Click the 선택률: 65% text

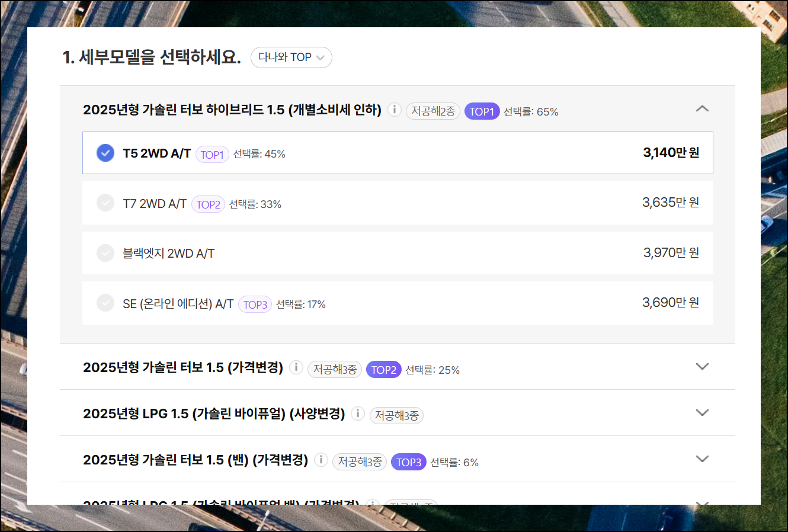pyautogui.click(x=531, y=112)
